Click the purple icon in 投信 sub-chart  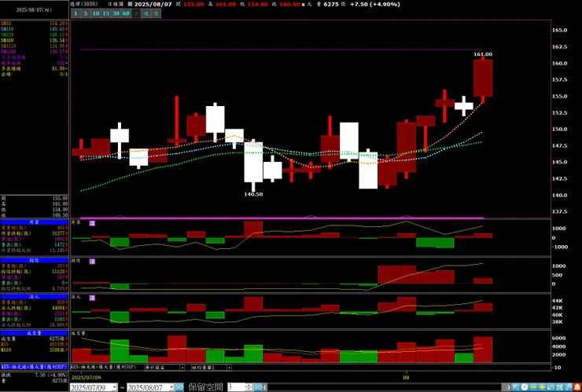(x=92, y=262)
